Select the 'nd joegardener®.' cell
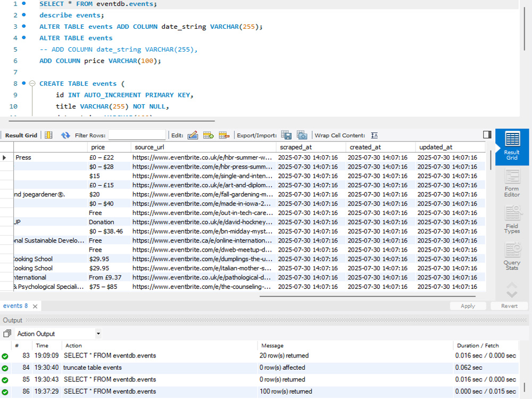 (50, 194)
